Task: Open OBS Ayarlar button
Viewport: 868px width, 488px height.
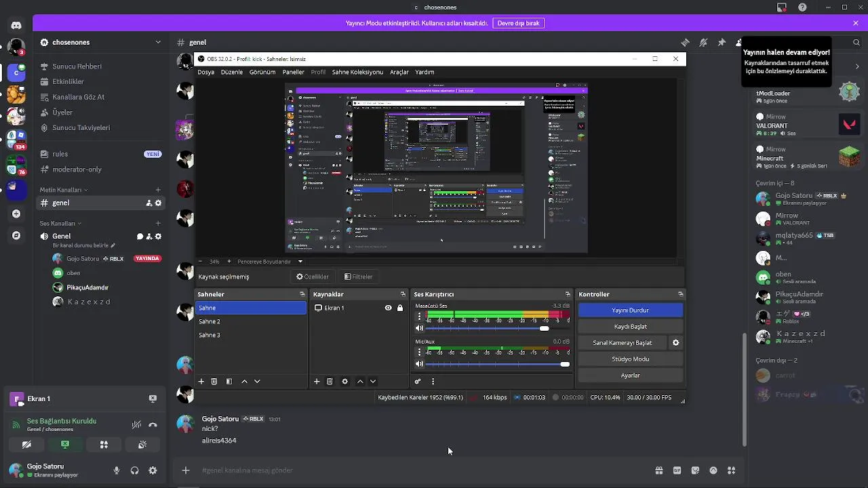Action: pyautogui.click(x=630, y=375)
